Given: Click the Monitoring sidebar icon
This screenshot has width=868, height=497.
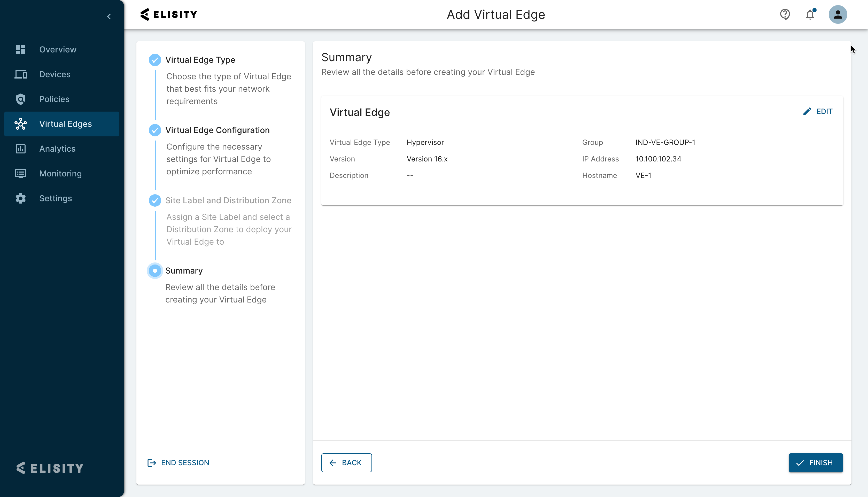Looking at the screenshot, I should point(20,173).
